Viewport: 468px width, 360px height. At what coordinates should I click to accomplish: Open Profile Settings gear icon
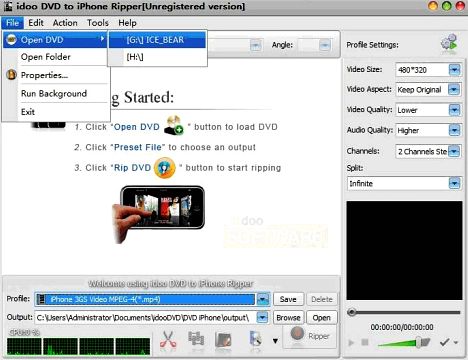tap(449, 44)
